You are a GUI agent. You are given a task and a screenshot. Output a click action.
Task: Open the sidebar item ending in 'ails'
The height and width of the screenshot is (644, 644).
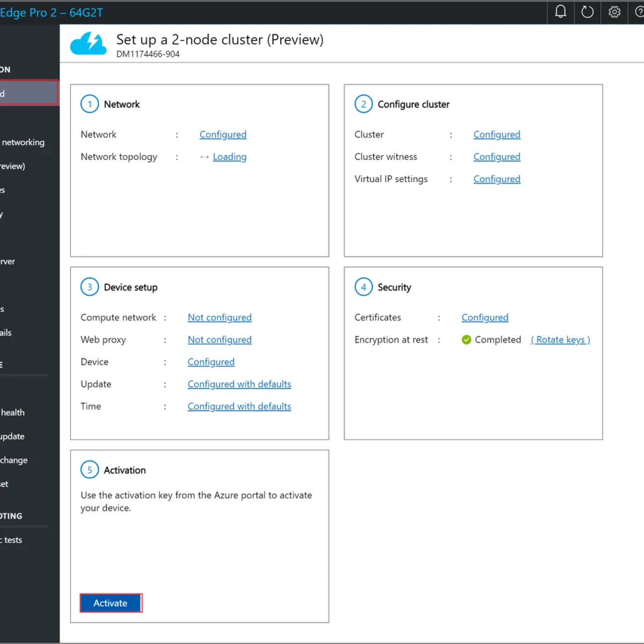6,333
